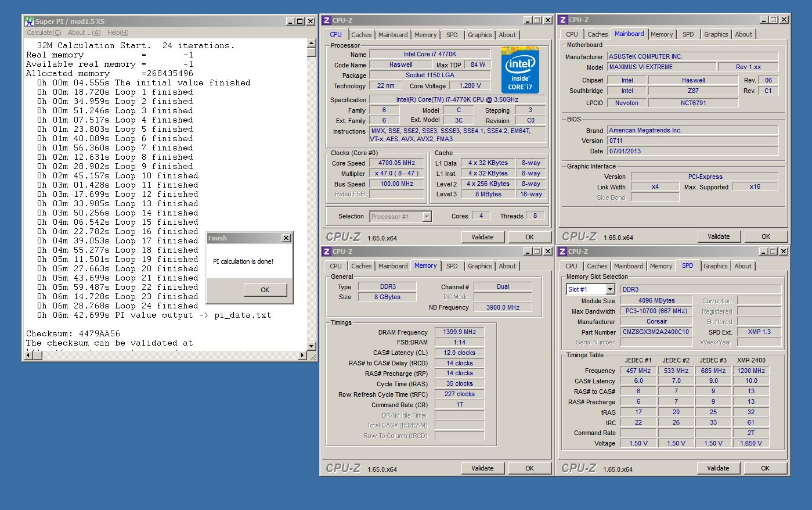This screenshot has width=812, height=510.
Task: Open the Slot #1 dropdown in SPD window
Action: tap(610, 289)
